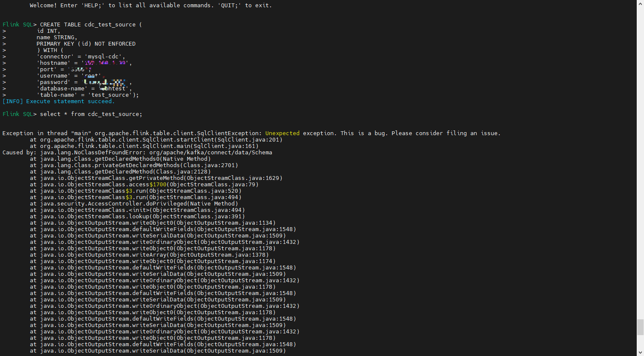Click 'Please consider filing an issue.' text
The width and height of the screenshot is (644, 356).
point(446,133)
